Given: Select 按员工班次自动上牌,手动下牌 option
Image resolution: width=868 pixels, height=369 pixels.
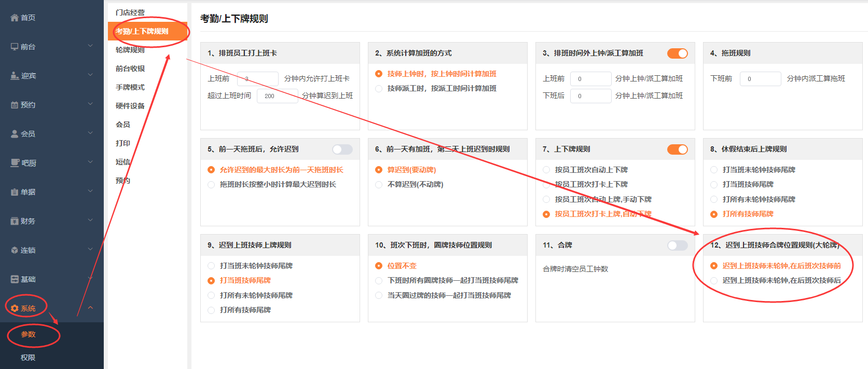Looking at the screenshot, I should [597, 199].
